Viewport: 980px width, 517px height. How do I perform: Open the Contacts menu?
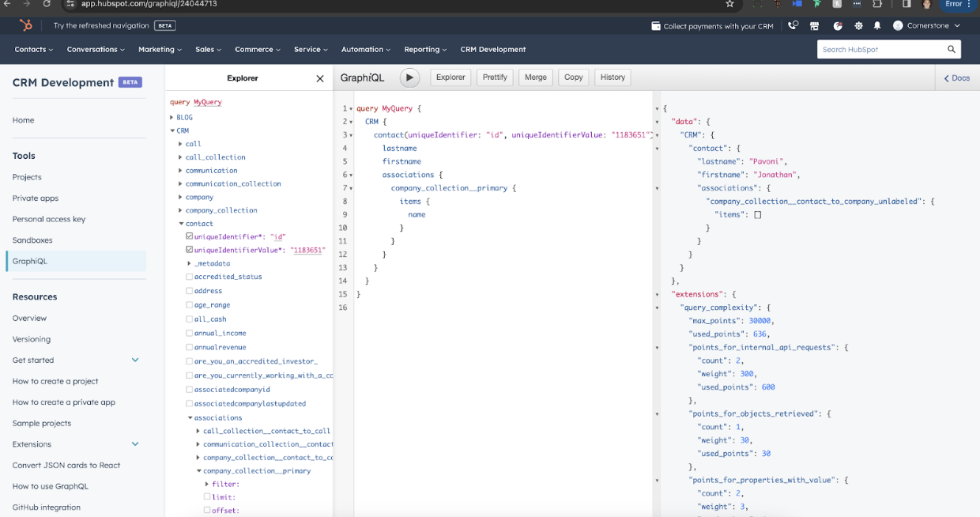[34, 49]
